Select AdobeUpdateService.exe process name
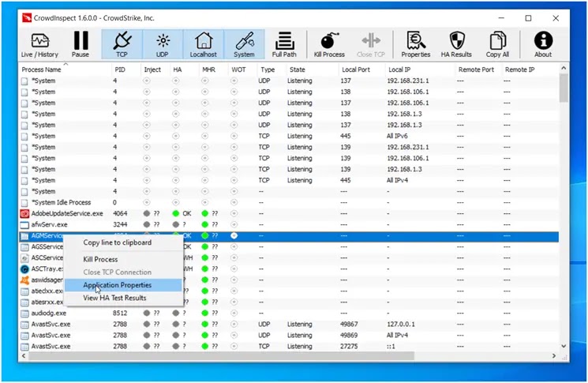 point(67,213)
